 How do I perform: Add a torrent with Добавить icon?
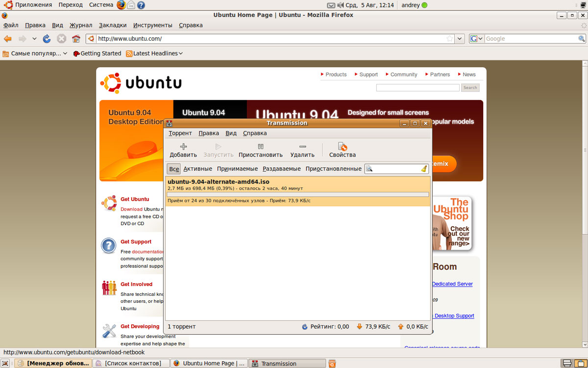(183, 146)
